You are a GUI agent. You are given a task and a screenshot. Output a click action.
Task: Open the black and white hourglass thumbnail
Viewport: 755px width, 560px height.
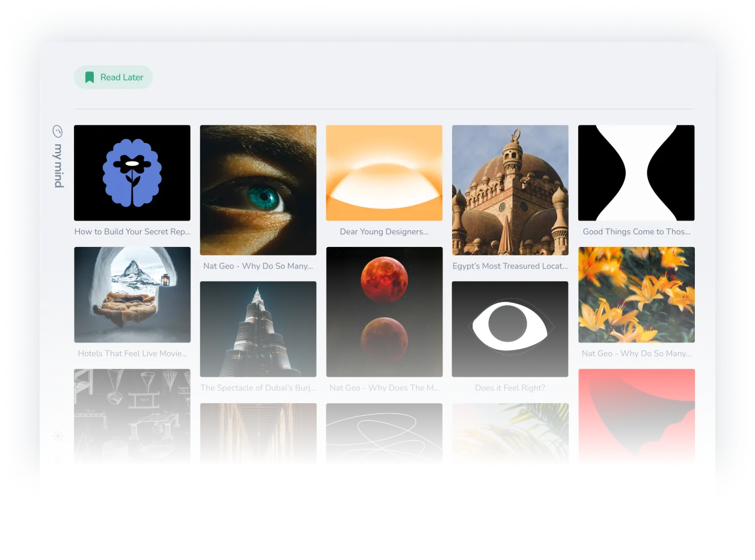click(x=637, y=173)
